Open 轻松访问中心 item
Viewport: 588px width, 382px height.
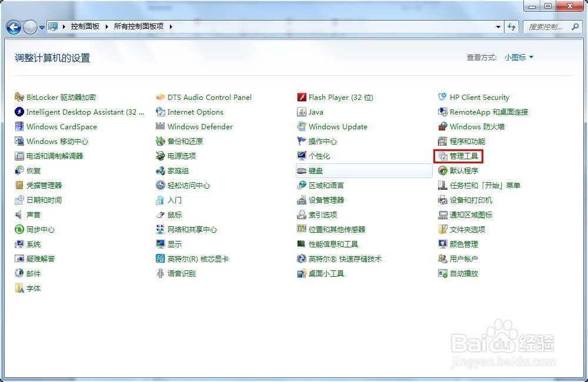pos(189,185)
